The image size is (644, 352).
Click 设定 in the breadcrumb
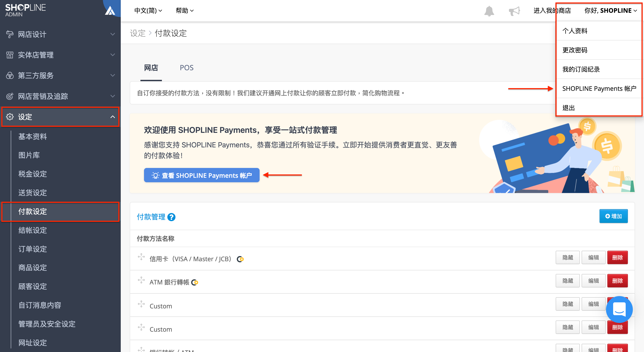coord(138,33)
